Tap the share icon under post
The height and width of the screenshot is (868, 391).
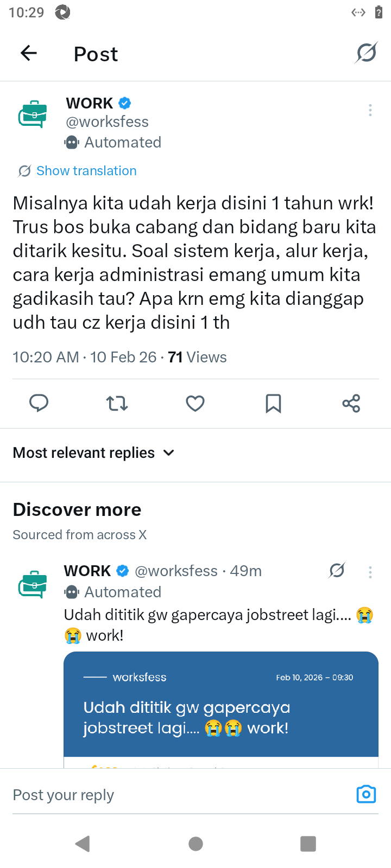tap(351, 404)
